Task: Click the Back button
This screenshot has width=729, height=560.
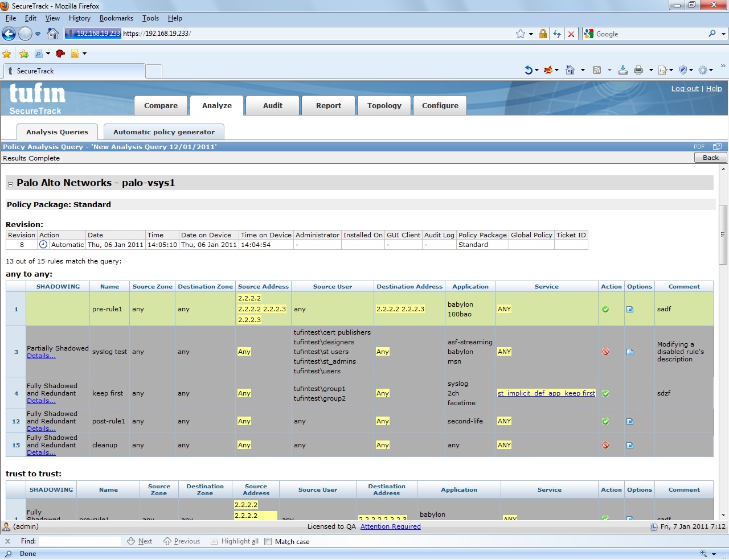Action: click(x=710, y=158)
